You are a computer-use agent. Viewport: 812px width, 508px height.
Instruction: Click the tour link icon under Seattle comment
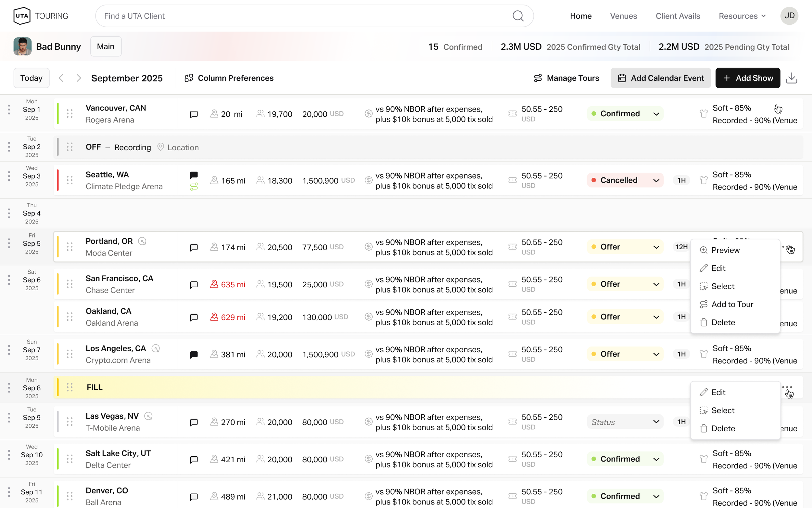click(194, 187)
